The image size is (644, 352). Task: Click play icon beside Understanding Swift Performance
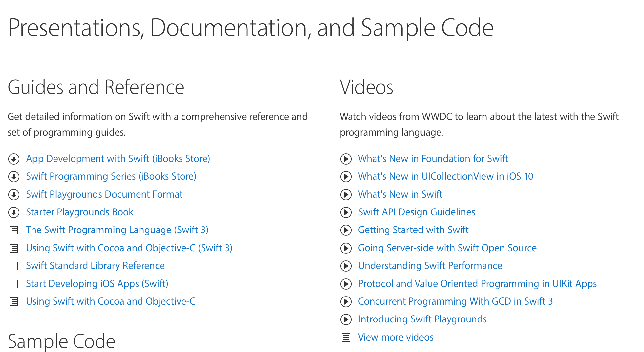coord(346,266)
